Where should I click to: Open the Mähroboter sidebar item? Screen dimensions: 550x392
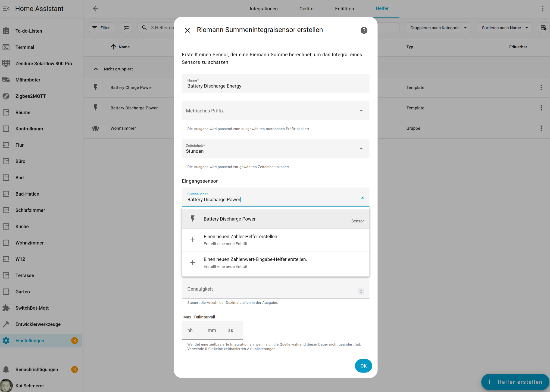[x=28, y=80]
